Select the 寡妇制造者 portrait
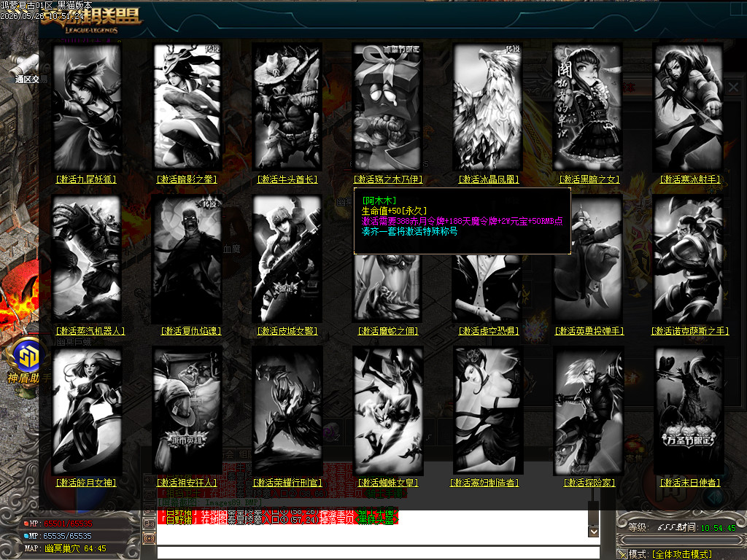The height and width of the screenshot is (560, 747). coord(488,411)
